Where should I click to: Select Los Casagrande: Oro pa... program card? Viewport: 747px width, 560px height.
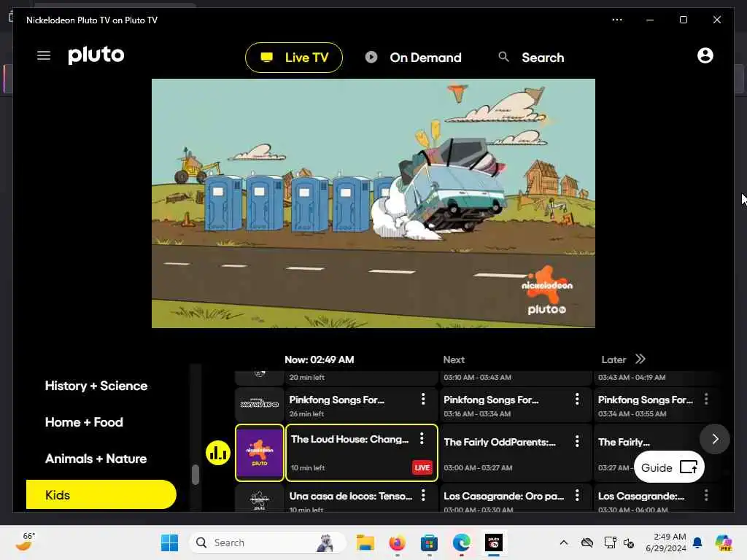click(516, 499)
